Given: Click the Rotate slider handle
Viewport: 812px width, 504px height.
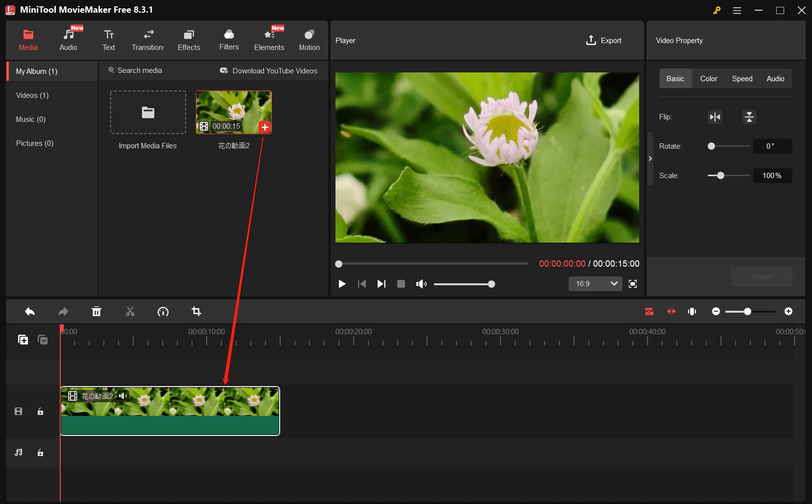Looking at the screenshot, I should click(712, 146).
